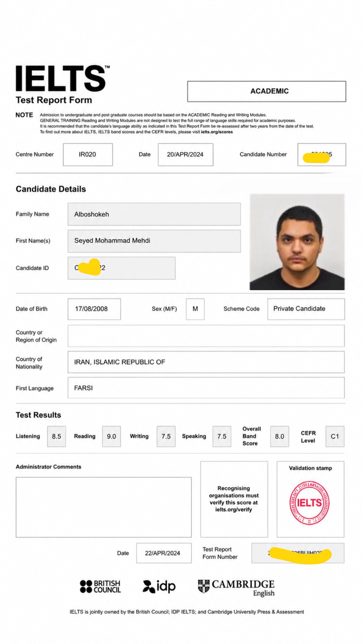Click the Sex (M/F) box showing M
362x644 pixels.
[x=195, y=309]
